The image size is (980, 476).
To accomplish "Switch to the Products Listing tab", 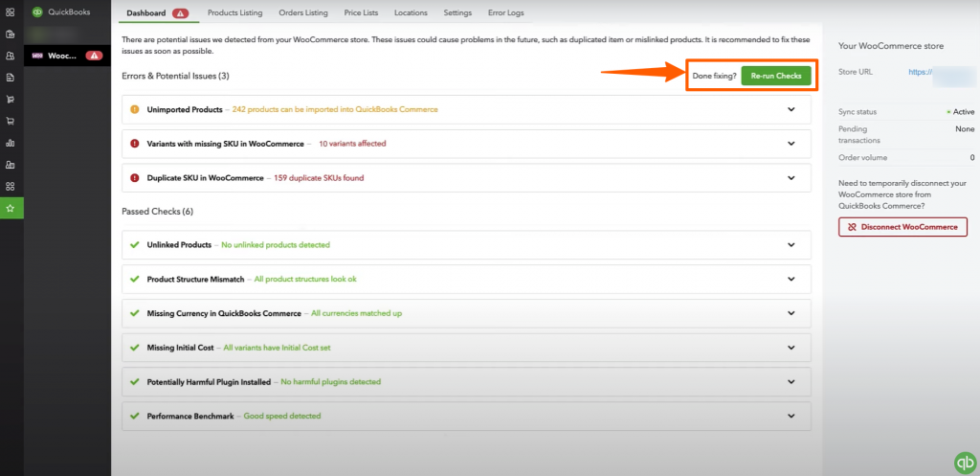I will click(235, 12).
